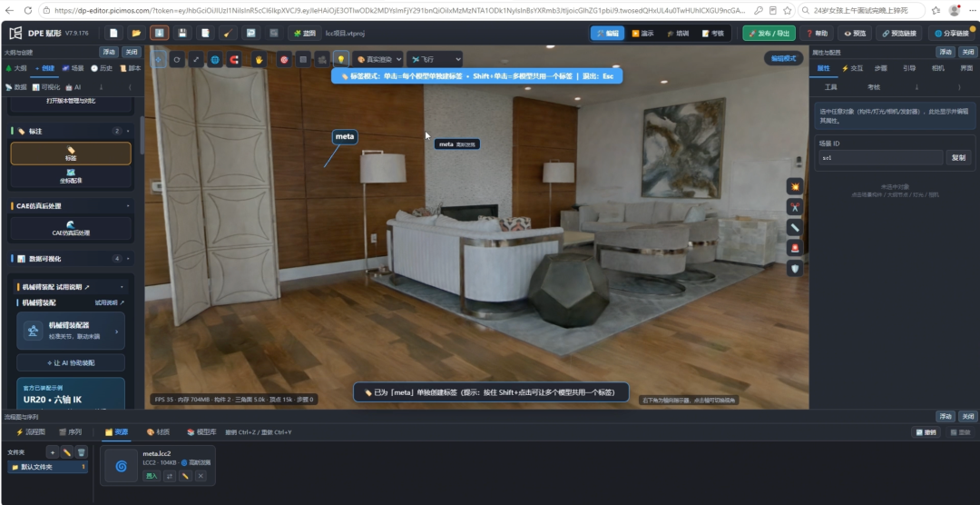Collapse the 标注 section header
Image resolution: width=980 pixels, height=505 pixels.
(72, 131)
